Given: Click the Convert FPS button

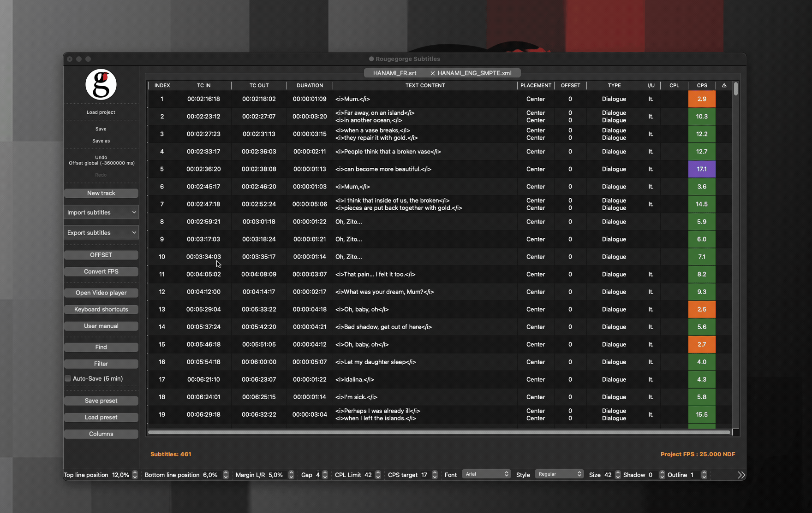Looking at the screenshot, I should tap(101, 271).
